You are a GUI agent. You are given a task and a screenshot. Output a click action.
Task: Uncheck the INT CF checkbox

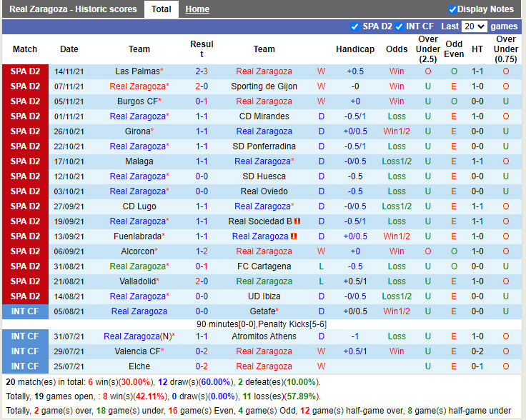click(x=399, y=27)
